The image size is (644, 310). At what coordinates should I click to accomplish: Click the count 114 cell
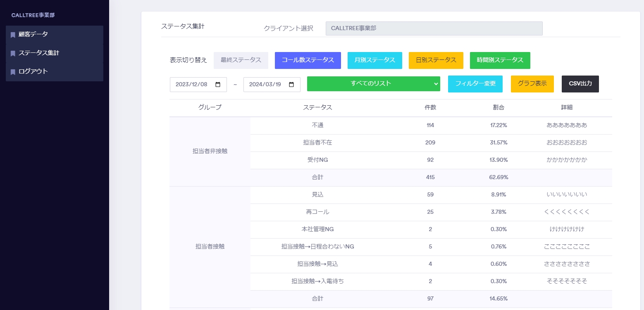click(430, 125)
